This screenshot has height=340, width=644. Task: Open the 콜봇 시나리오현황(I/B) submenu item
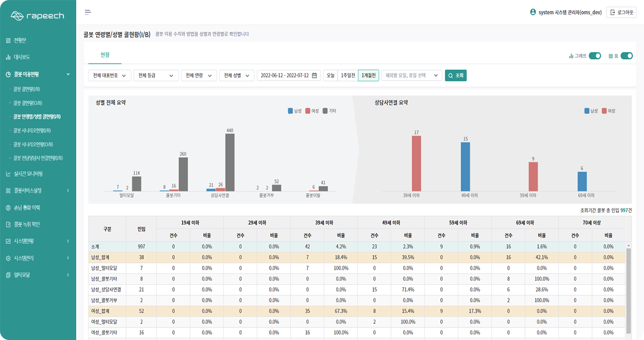coord(32,130)
